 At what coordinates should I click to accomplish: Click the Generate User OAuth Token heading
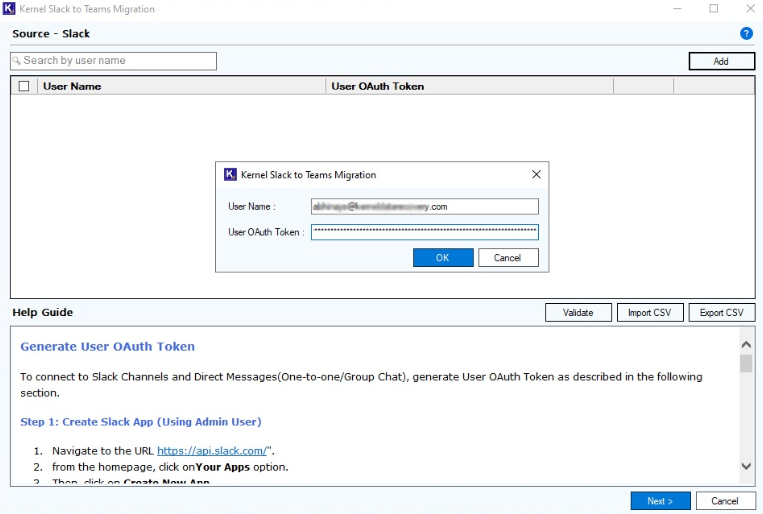108,347
